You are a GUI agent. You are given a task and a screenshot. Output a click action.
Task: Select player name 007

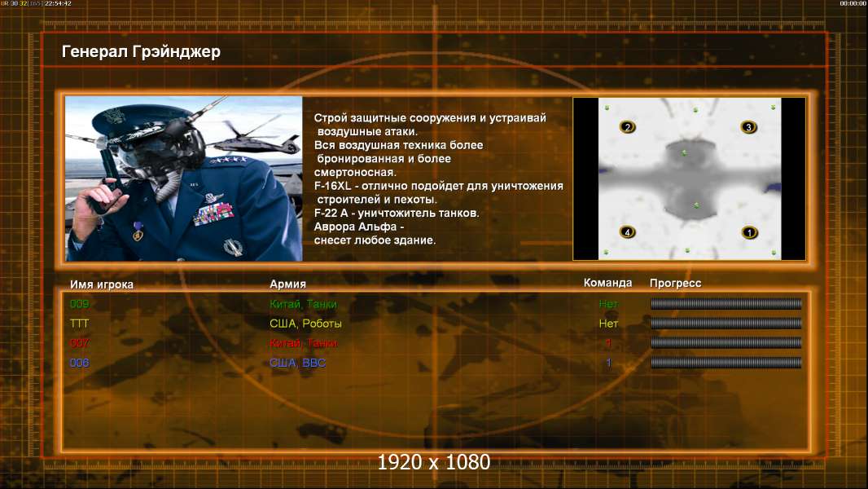pyautogui.click(x=79, y=343)
